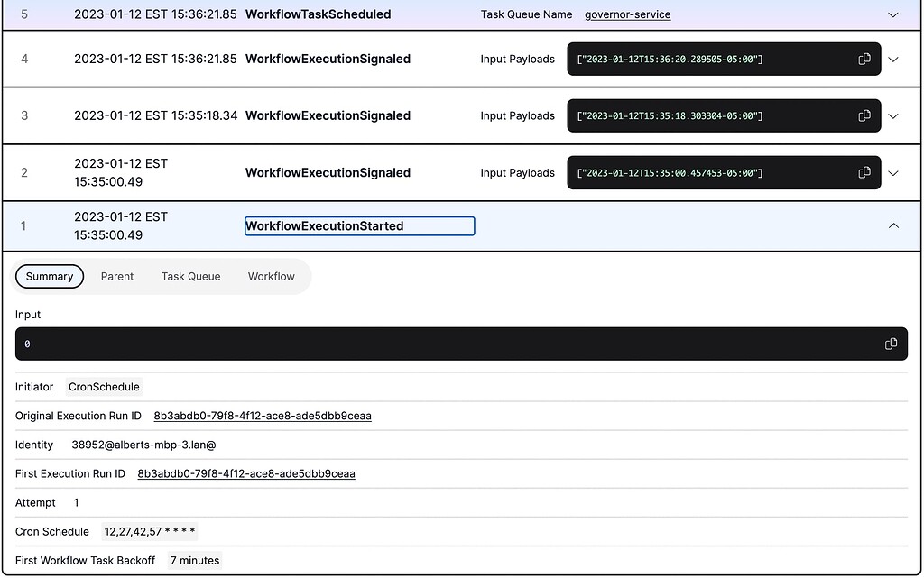924x578 pixels.
Task: Expand event 5 WorkflowTaskScheduled details
Action: point(893,14)
